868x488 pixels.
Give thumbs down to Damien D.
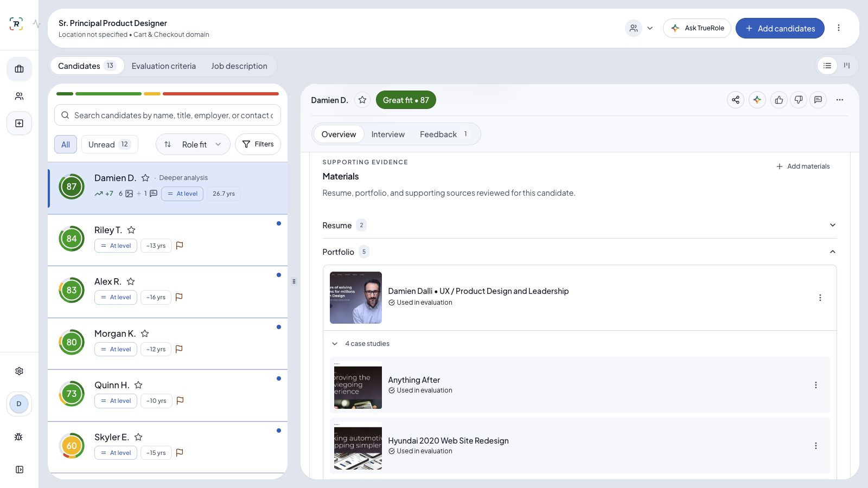point(799,100)
